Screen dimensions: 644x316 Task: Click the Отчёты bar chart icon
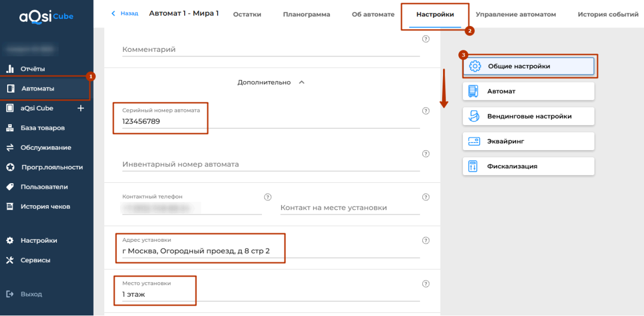pos(10,69)
